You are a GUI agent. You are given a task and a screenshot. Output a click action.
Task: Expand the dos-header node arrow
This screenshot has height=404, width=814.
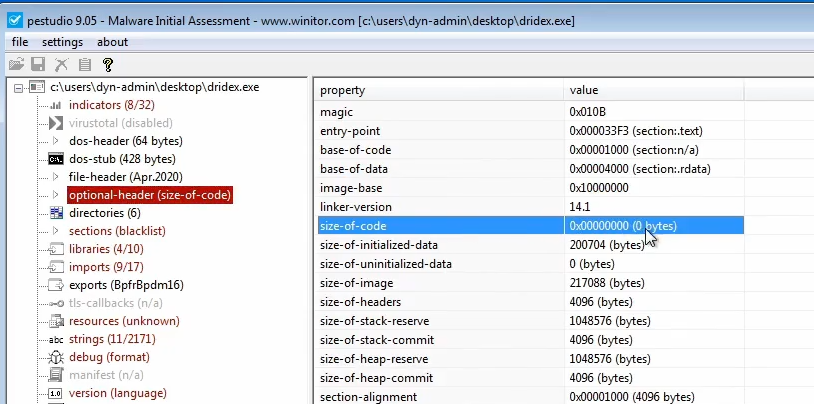[x=56, y=141]
